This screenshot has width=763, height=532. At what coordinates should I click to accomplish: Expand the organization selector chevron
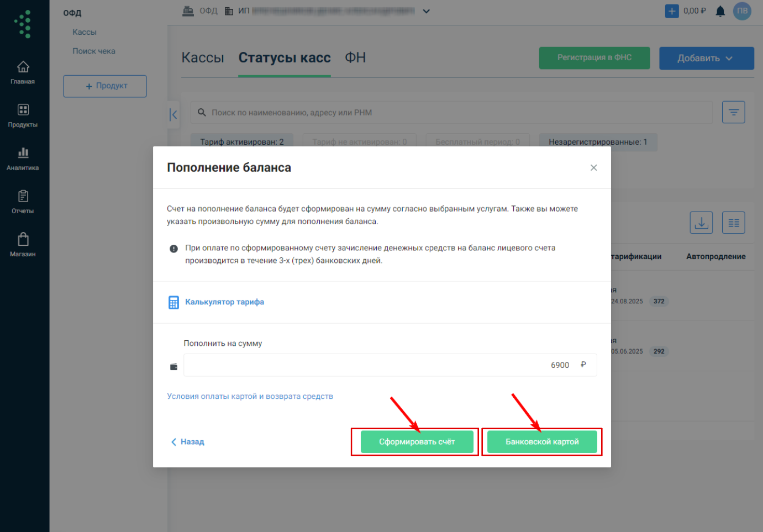pyautogui.click(x=426, y=11)
